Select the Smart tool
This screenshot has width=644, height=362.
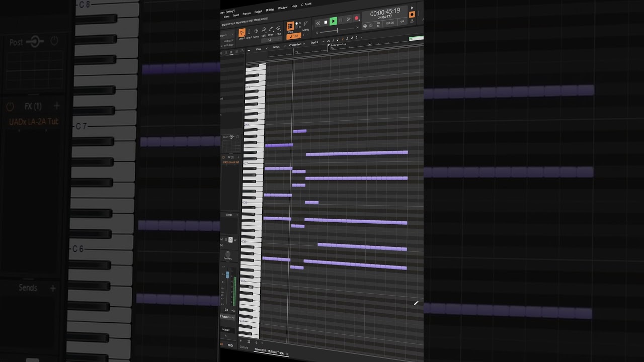coord(242,33)
